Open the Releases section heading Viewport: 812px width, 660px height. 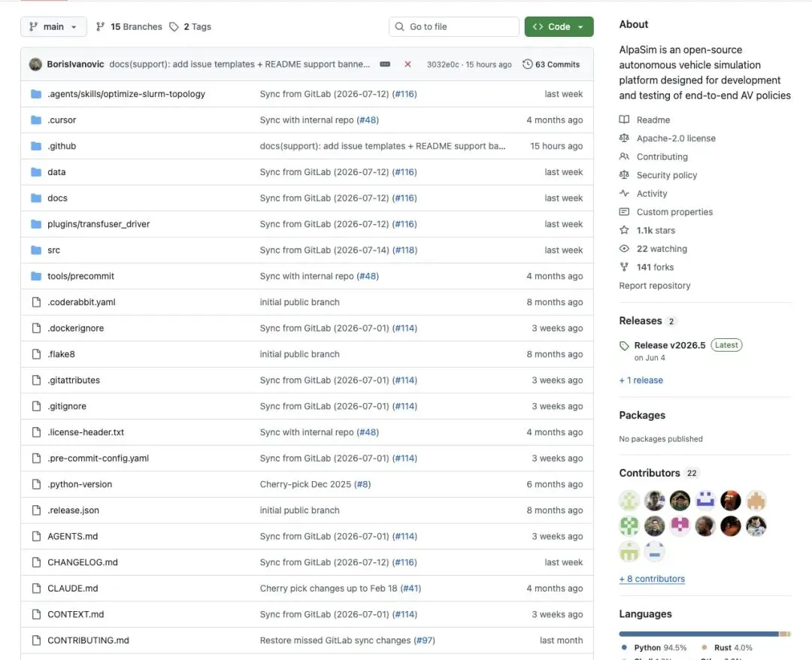pyautogui.click(x=641, y=320)
